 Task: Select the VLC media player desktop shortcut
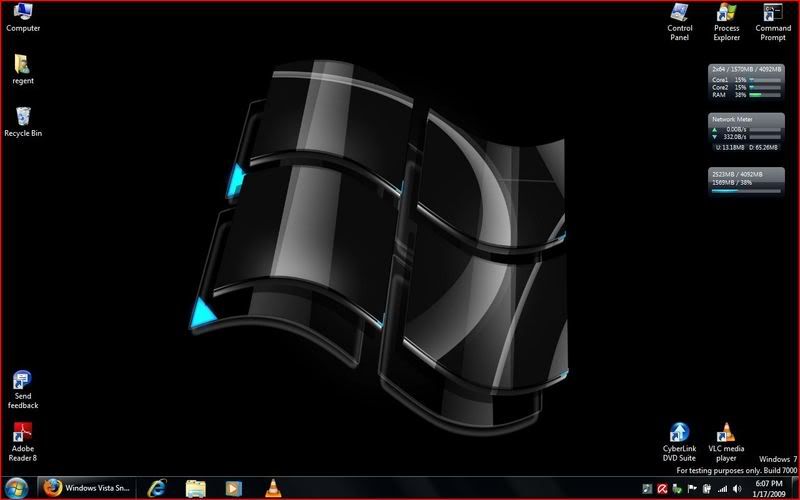(x=726, y=442)
